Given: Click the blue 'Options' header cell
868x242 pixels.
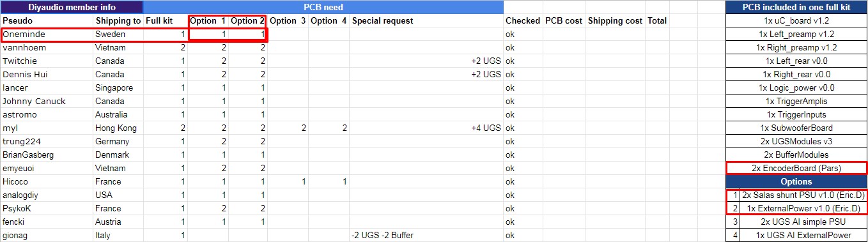Looking at the screenshot, I should click(796, 181).
